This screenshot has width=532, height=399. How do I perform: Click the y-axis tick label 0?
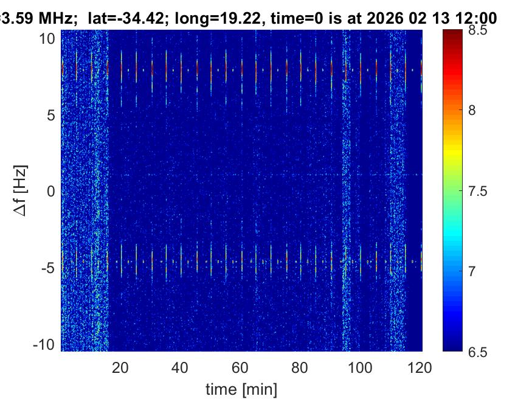(52, 192)
